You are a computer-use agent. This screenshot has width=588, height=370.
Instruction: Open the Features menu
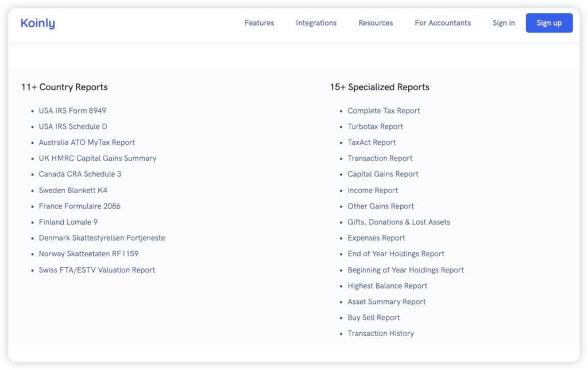[x=259, y=23]
